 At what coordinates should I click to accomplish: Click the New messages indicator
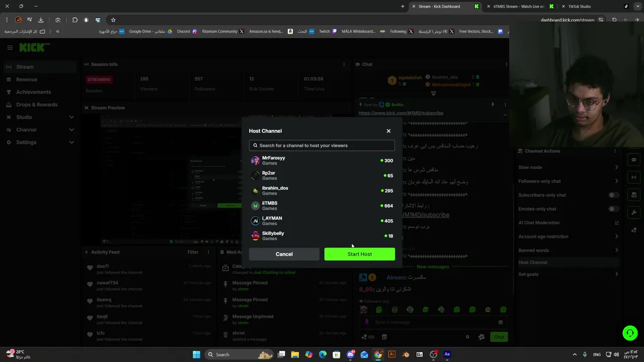point(433,266)
